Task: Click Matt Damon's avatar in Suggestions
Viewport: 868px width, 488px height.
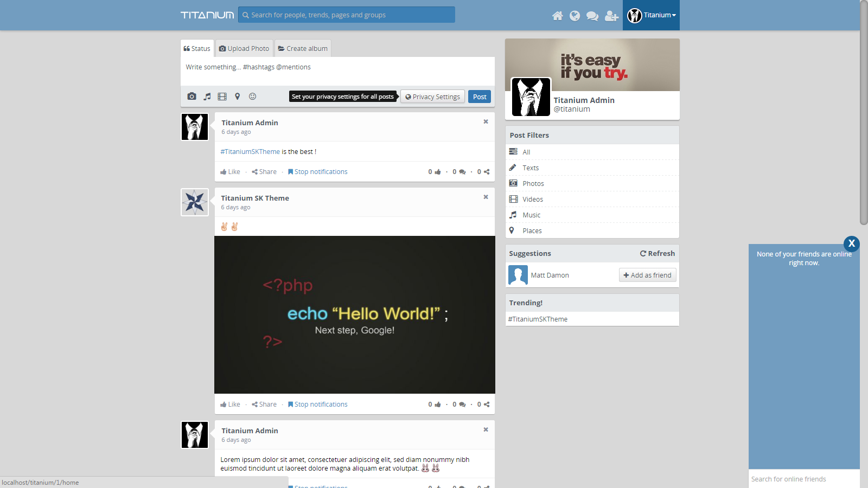Action: 518,275
